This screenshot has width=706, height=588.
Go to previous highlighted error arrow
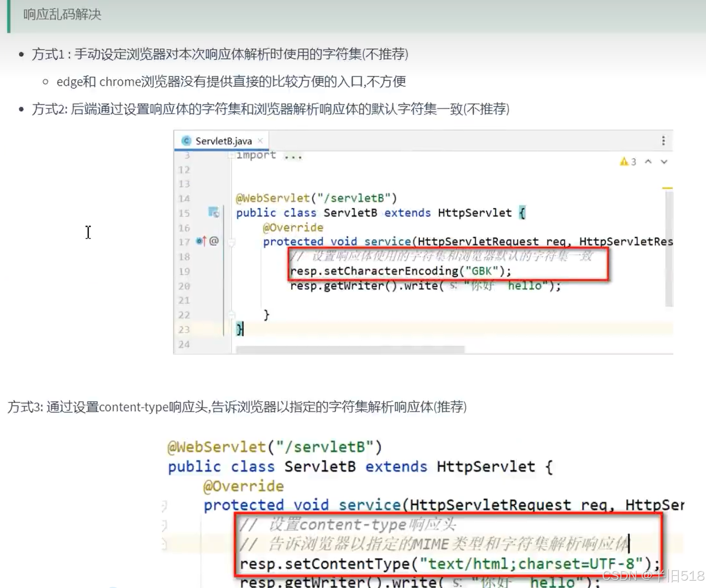pyautogui.click(x=648, y=162)
